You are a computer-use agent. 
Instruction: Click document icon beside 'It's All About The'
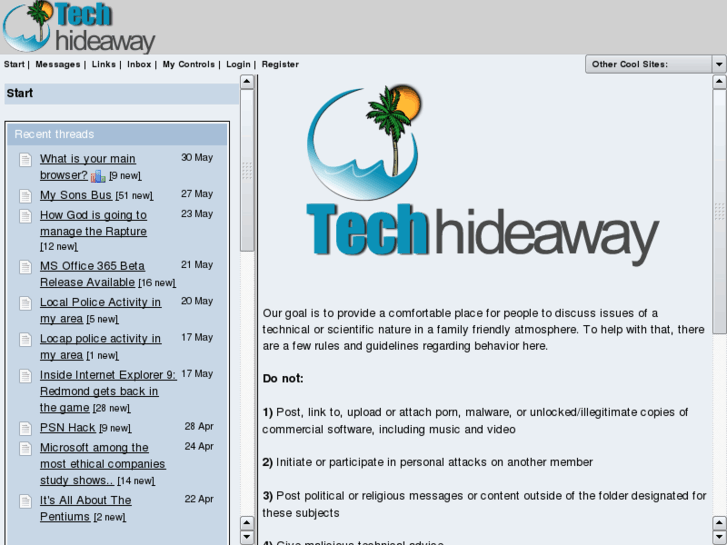coord(26,501)
